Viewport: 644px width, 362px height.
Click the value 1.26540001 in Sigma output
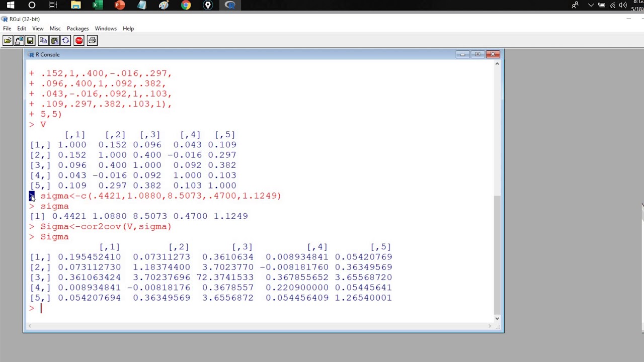click(363, 298)
